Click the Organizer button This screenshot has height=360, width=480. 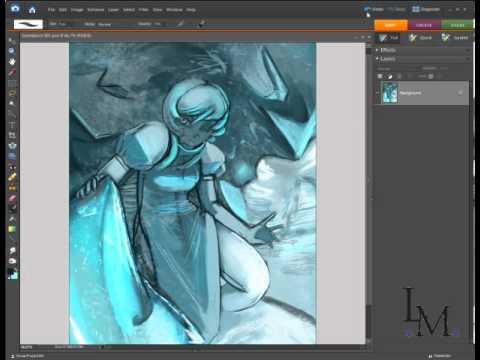(x=426, y=9)
